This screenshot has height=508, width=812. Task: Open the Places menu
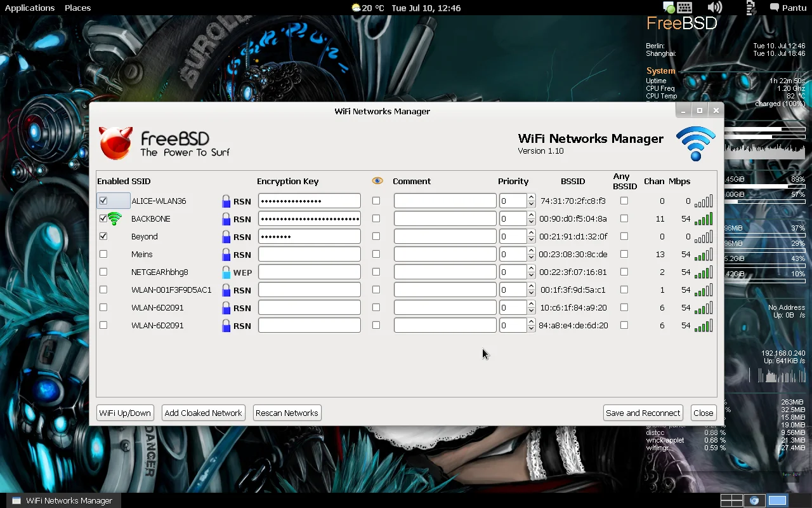(x=77, y=8)
